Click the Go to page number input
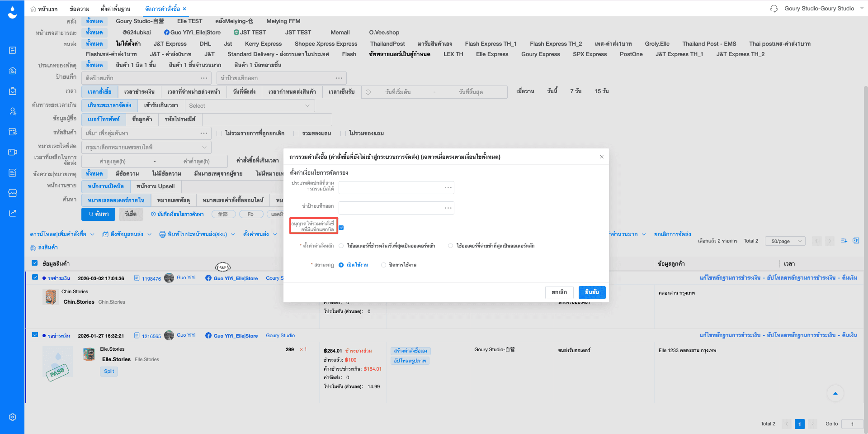 852,424
